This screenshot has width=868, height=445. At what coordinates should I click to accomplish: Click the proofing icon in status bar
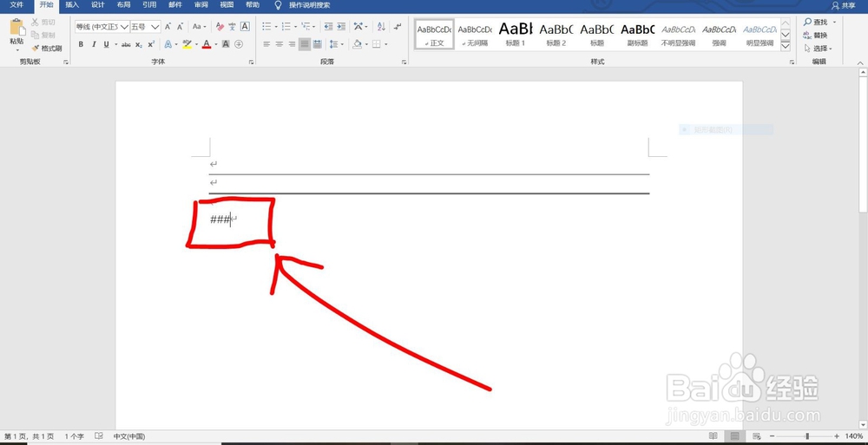coord(99,436)
